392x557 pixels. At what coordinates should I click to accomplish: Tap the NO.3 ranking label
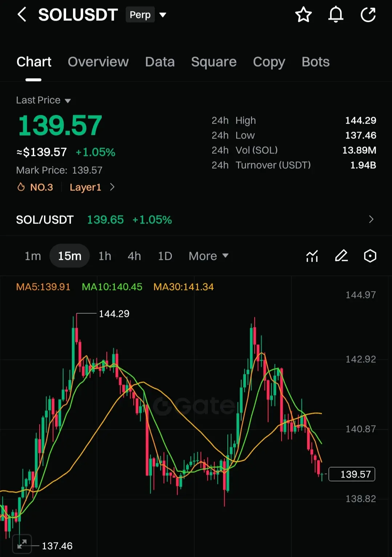click(41, 187)
